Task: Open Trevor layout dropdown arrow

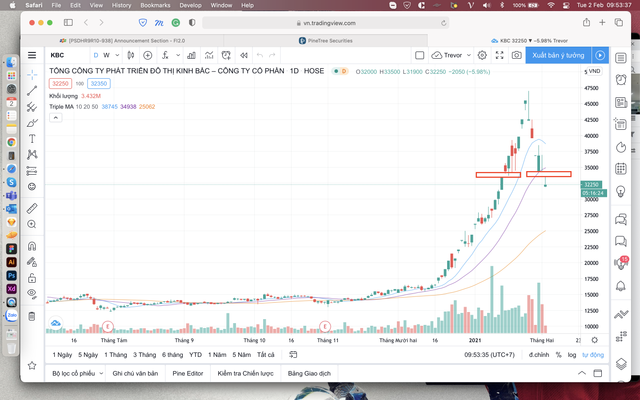Action: coord(469,55)
